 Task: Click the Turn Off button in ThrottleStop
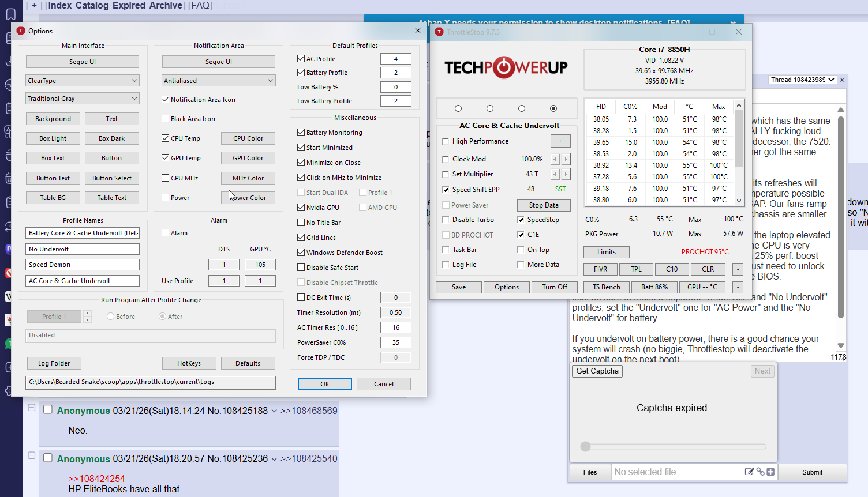[x=554, y=287]
